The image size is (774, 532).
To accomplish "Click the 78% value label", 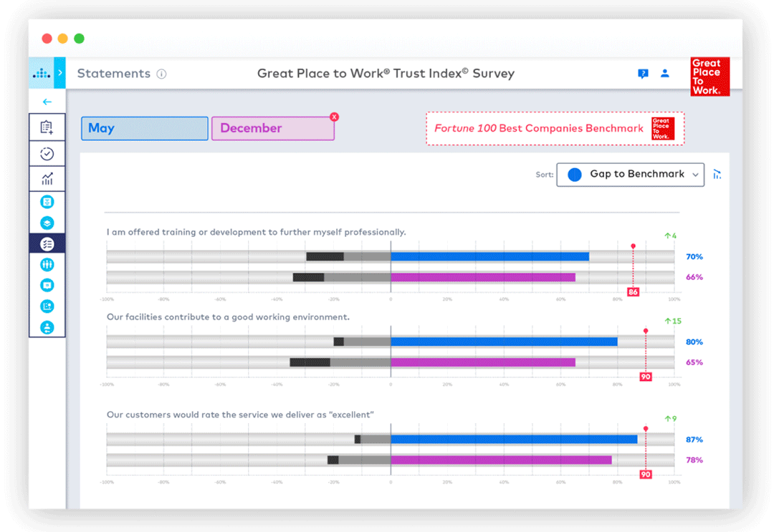I will [694, 460].
